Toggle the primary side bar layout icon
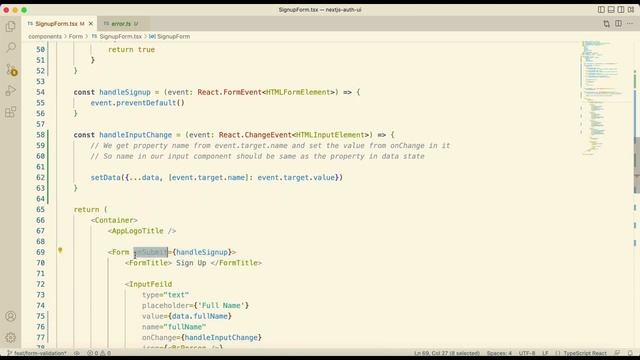640x360 pixels. [601, 9]
